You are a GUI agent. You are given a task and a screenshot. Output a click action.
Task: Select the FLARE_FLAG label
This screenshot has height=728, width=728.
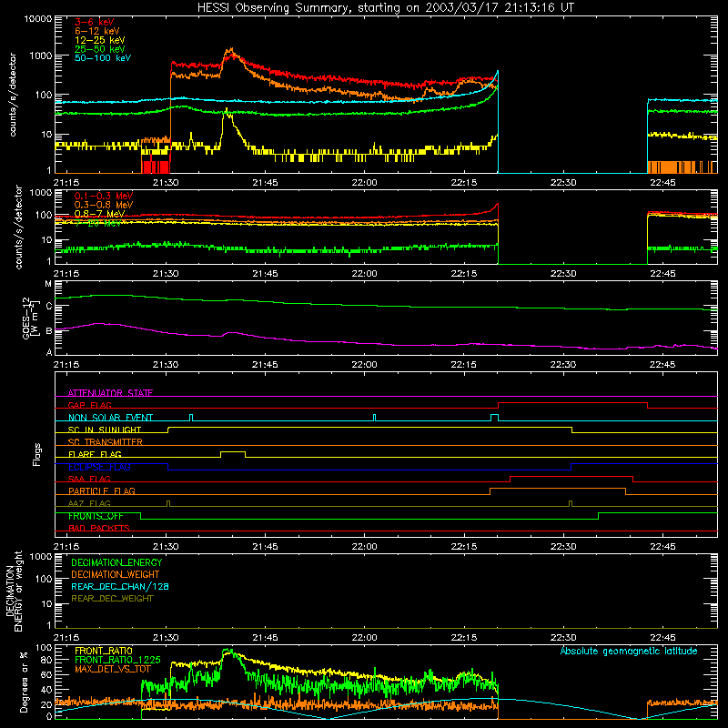click(x=95, y=454)
